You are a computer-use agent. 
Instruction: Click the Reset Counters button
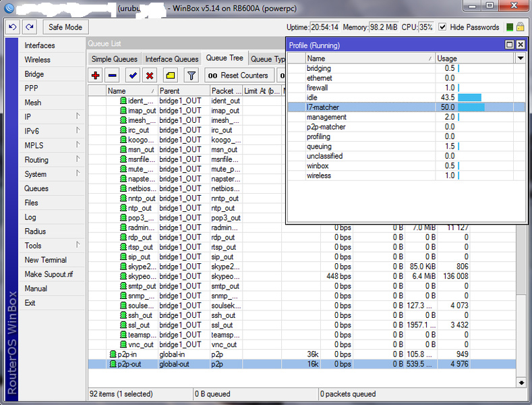pyautogui.click(x=238, y=76)
